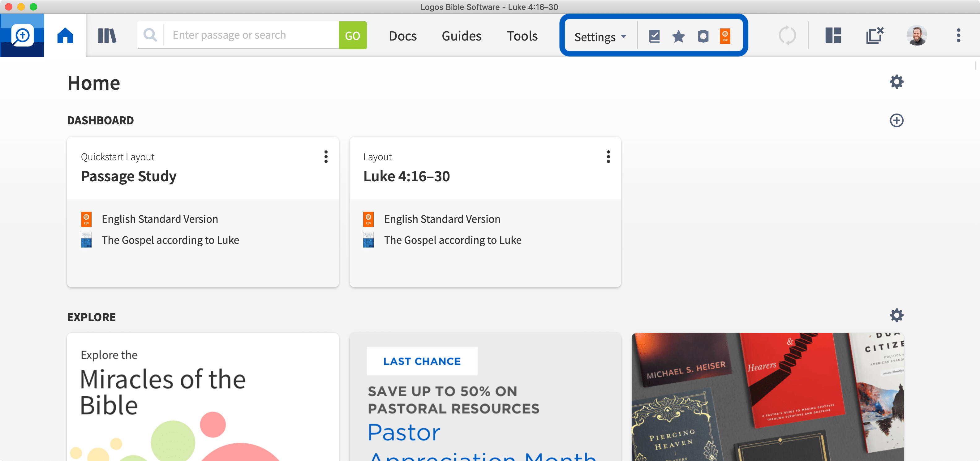The height and width of the screenshot is (461, 980).
Task: Click the EXPLORE section heading
Action: [x=91, y=317]
